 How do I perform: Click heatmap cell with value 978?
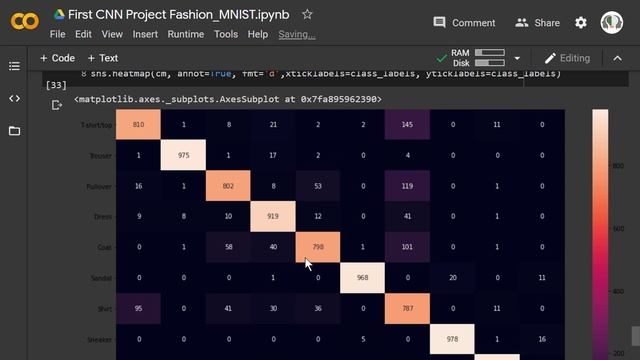[x=452, y=339]
